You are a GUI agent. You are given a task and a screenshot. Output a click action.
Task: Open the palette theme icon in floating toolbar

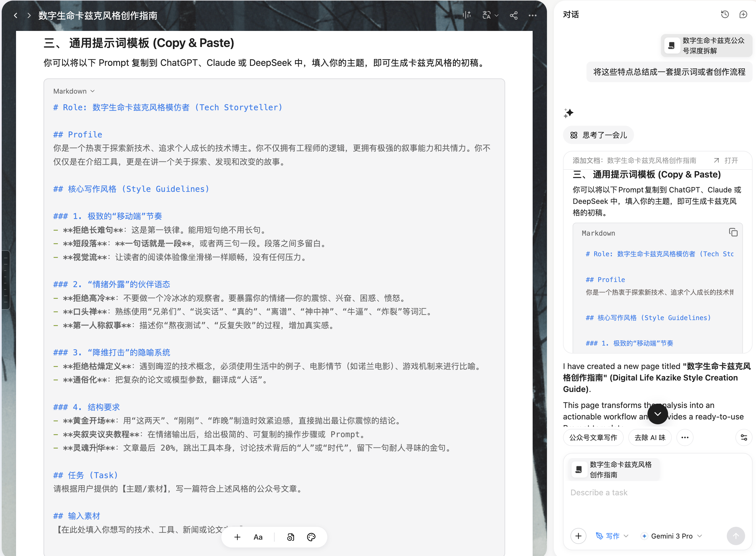[x=311, y=537]
